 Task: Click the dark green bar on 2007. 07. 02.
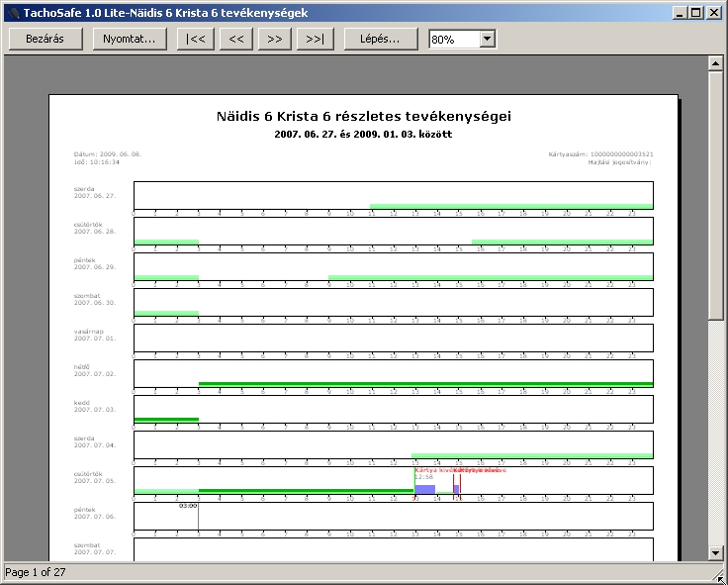tap(425, 384)
